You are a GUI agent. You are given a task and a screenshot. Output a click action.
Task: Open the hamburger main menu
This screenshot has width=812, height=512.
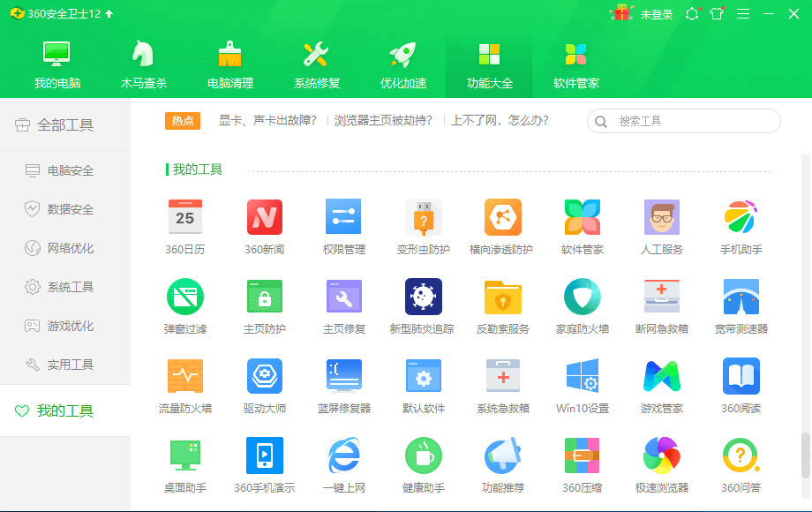[x=743, y=13]
